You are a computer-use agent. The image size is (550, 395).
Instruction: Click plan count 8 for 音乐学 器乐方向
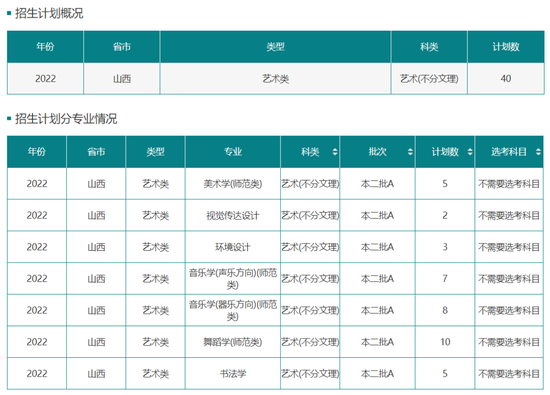pyautogui.click(x=445, y=310)
